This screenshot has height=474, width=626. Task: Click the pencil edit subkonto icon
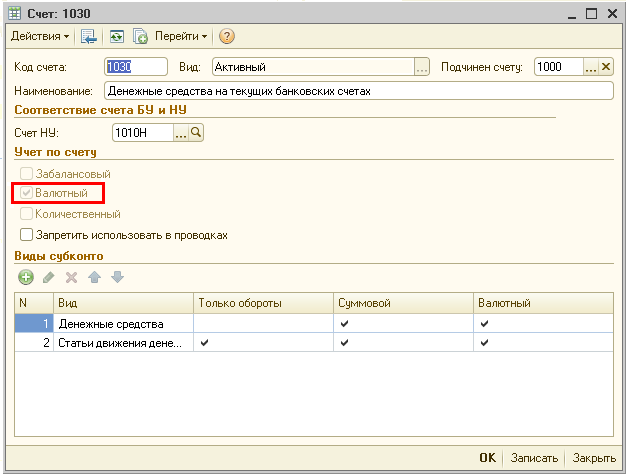pos(49,277)
